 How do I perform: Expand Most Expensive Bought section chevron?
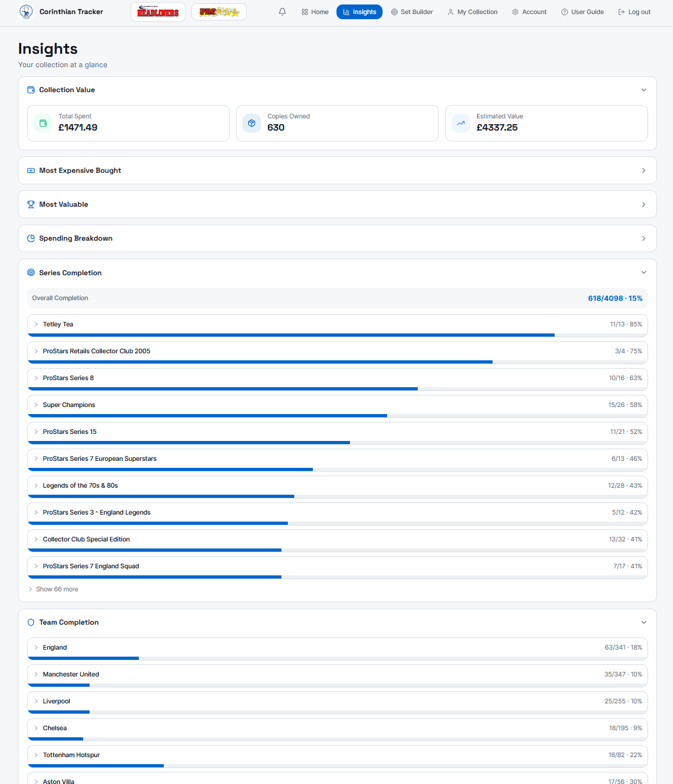click(644, 170)
